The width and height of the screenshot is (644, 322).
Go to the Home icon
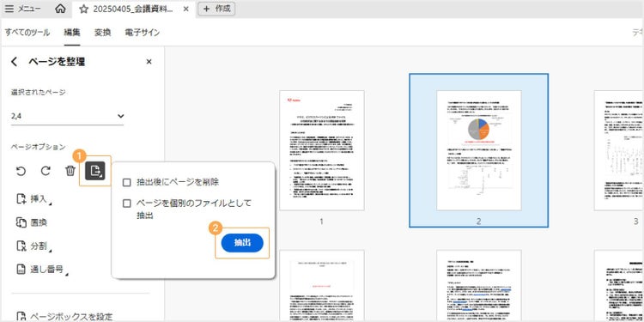[x=60, y=9]
